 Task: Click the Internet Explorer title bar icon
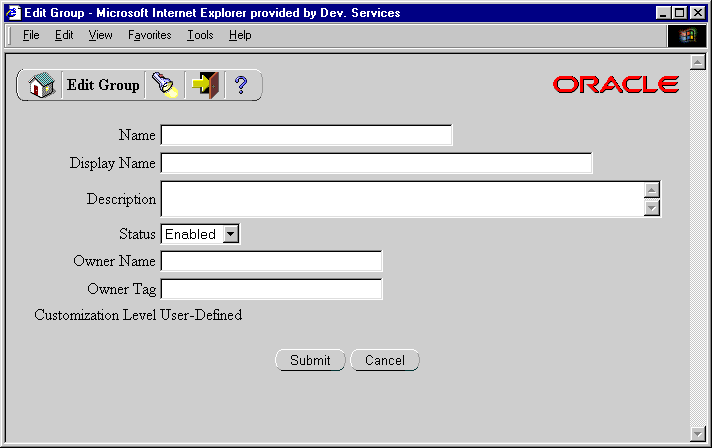click(x=13, y=13)
